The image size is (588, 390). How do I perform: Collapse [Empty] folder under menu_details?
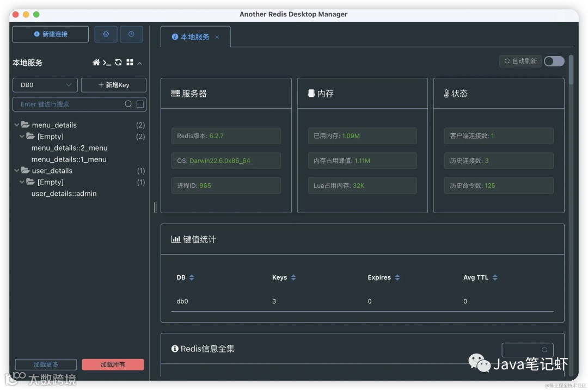pyautogui.click(x=22, y=137)
